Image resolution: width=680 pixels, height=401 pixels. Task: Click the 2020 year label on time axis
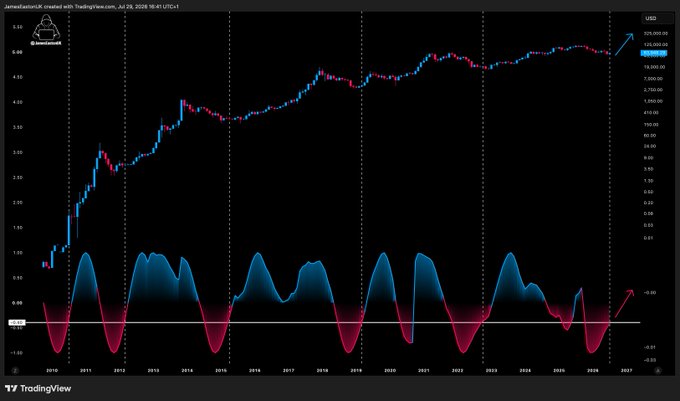pyautogui.click(x=390, y=371)
